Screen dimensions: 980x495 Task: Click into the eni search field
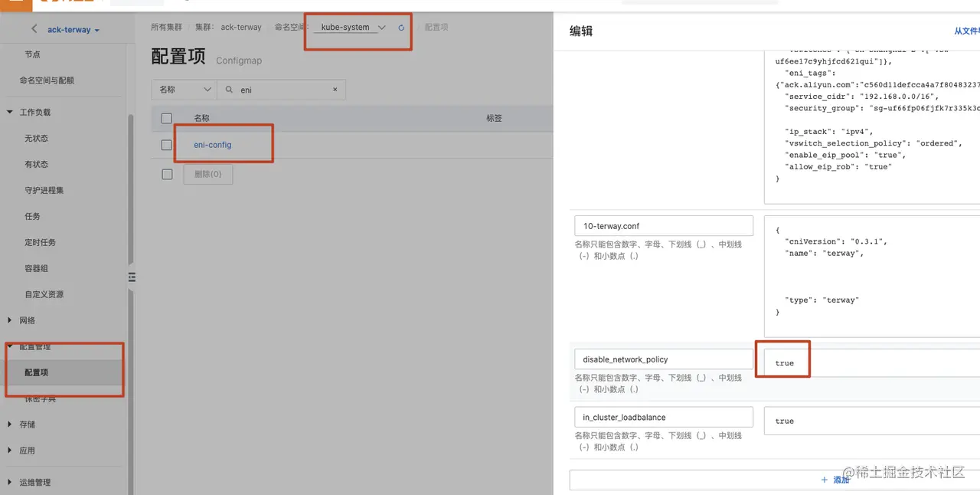282,90
